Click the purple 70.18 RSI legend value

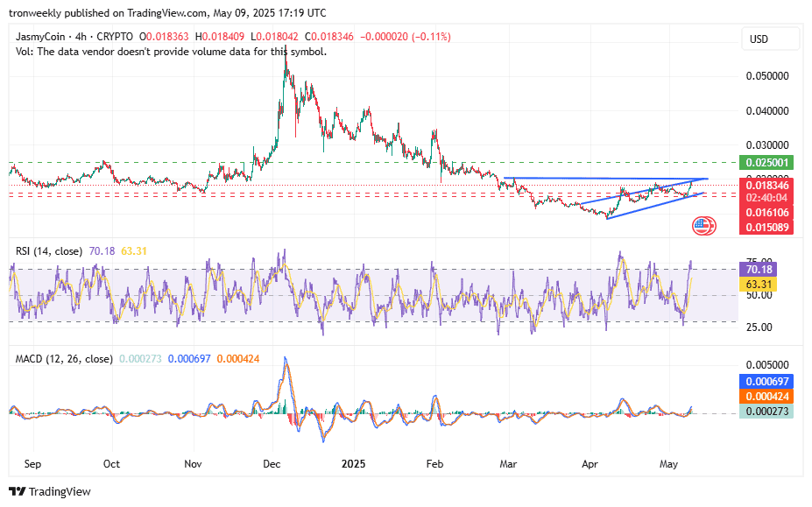pos(102,251)
